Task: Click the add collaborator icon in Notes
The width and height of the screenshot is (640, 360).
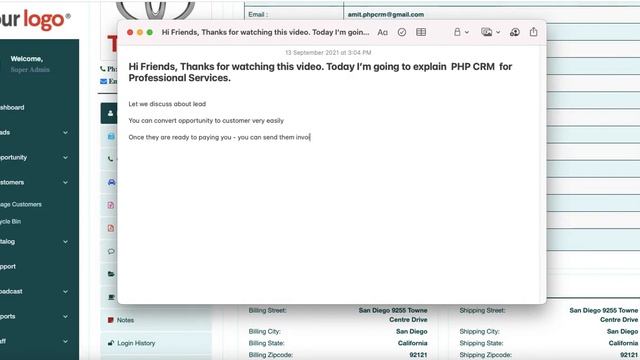Action: [x=515, y=32]
